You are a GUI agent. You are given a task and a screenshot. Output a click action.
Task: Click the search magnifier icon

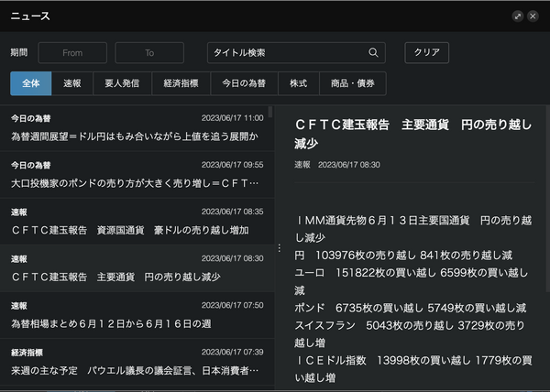point(373,52)
